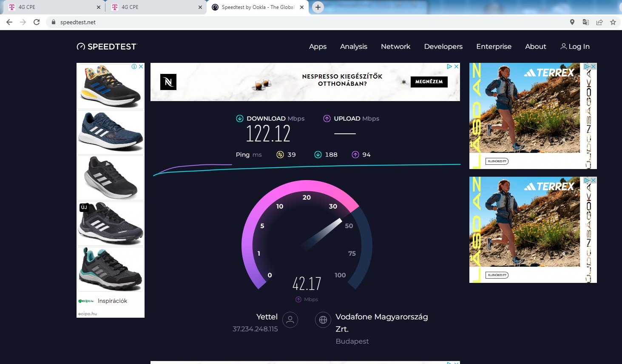Click the upper ELLENŐRIZD ITT button
Screen dimensions: 622x364
pos(497,161)
